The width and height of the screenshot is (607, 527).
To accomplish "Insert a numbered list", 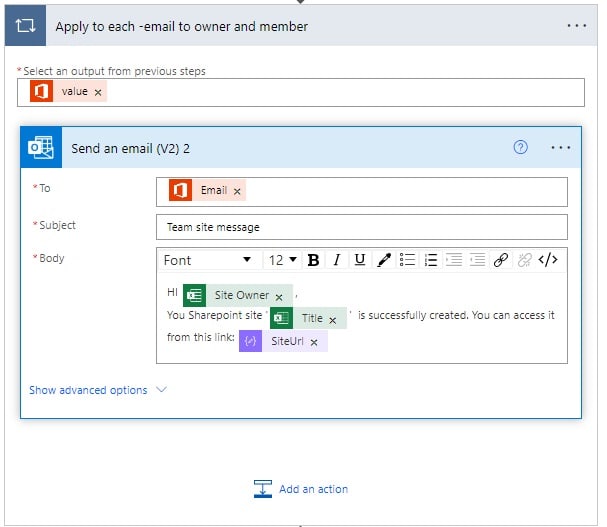I will tap(430, 260).
